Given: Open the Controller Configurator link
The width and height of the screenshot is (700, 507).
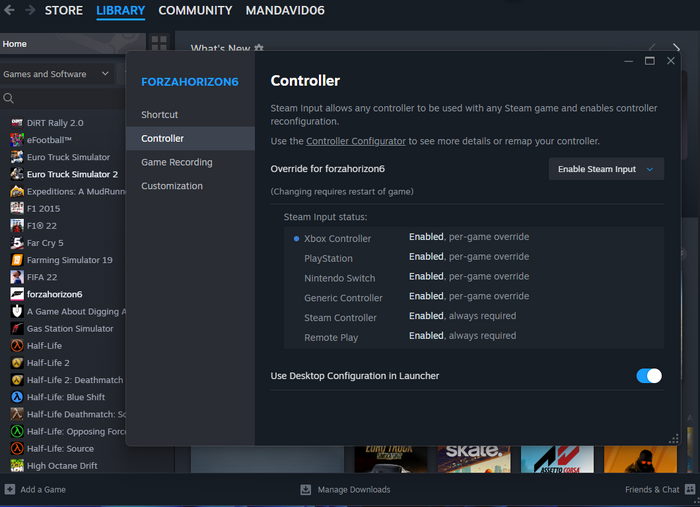Looking at the screenshot, I should pos(356,141).
